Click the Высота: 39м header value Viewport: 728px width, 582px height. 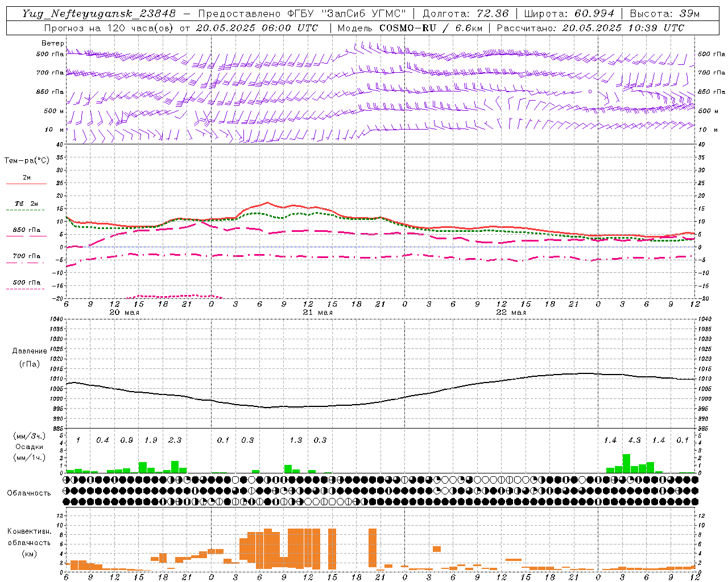[x=664, y=14]
